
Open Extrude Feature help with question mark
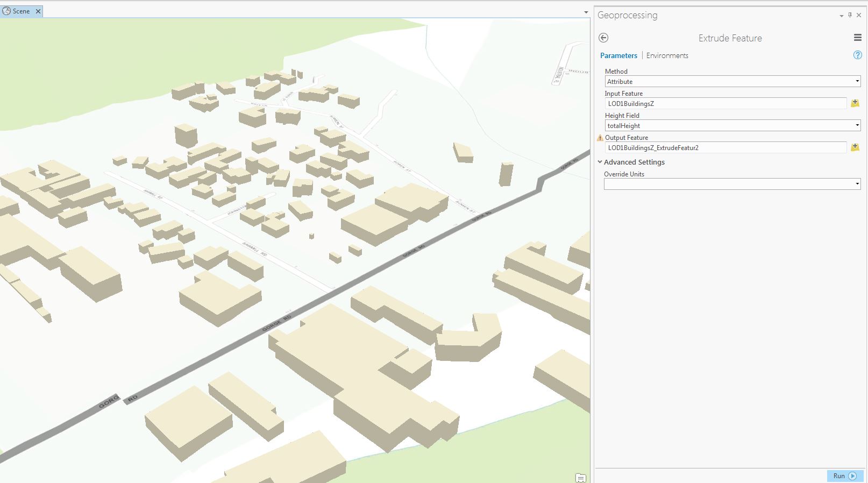click(x=858, y=55)
